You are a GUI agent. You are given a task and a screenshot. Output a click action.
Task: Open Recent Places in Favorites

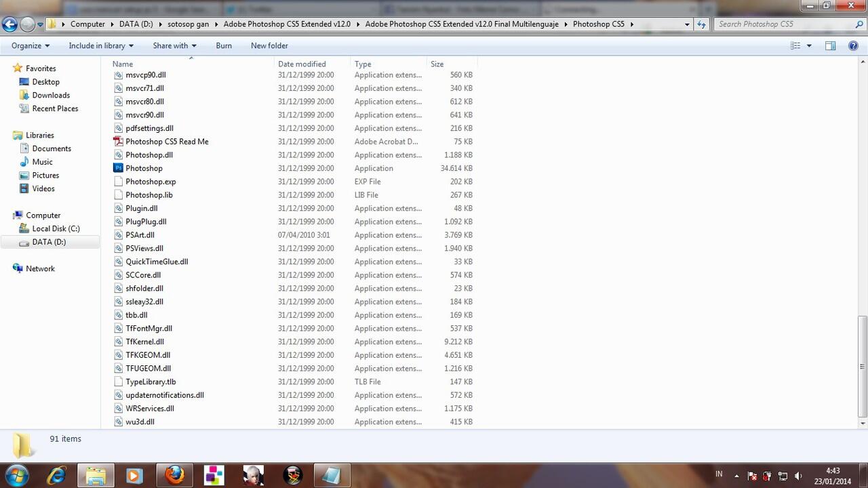[x=55, y=108]
